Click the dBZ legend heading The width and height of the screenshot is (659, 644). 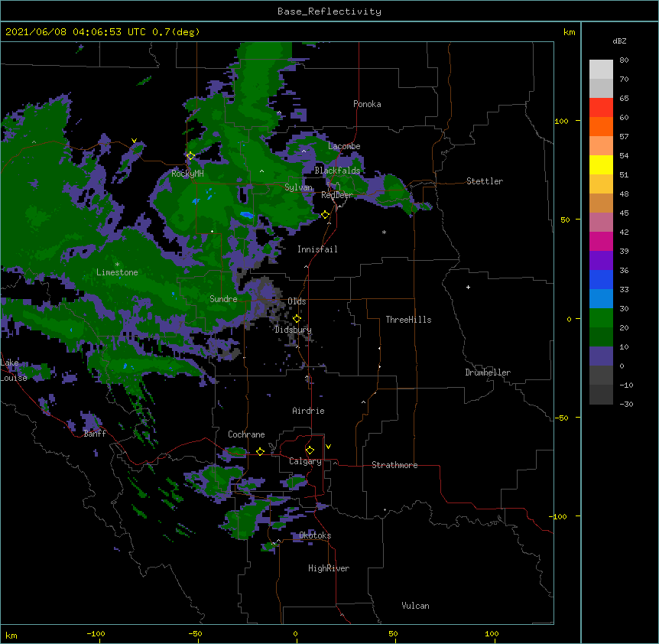click(x=619, y=41)
